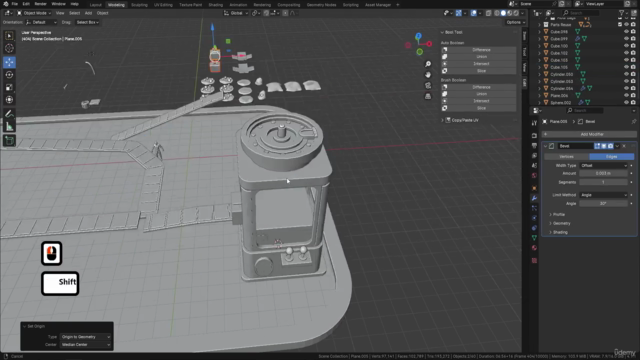Select the Select Box tool in toolbar
The image size is (640, 360).
click(x=9, y=36)
